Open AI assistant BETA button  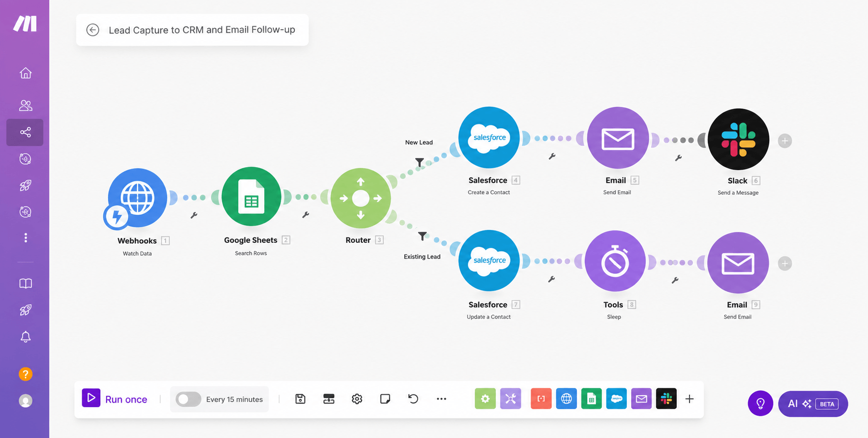pyautogui.click(x=813, y=404)
